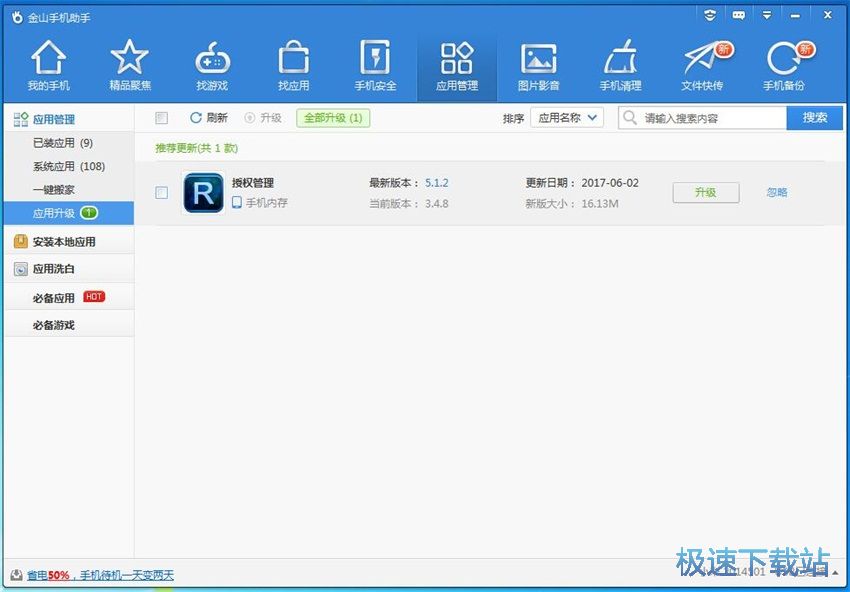Click the 手机内存 storage label

click(260, 203)
